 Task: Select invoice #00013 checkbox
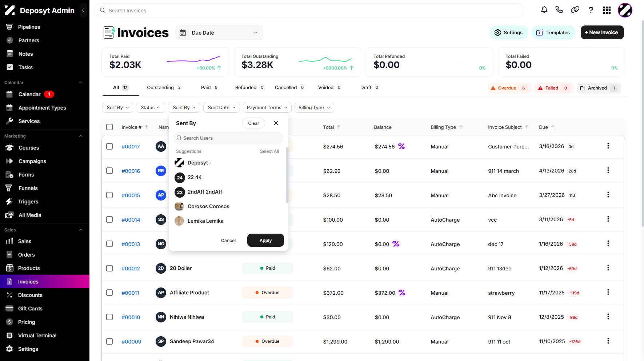coord(109,244)
